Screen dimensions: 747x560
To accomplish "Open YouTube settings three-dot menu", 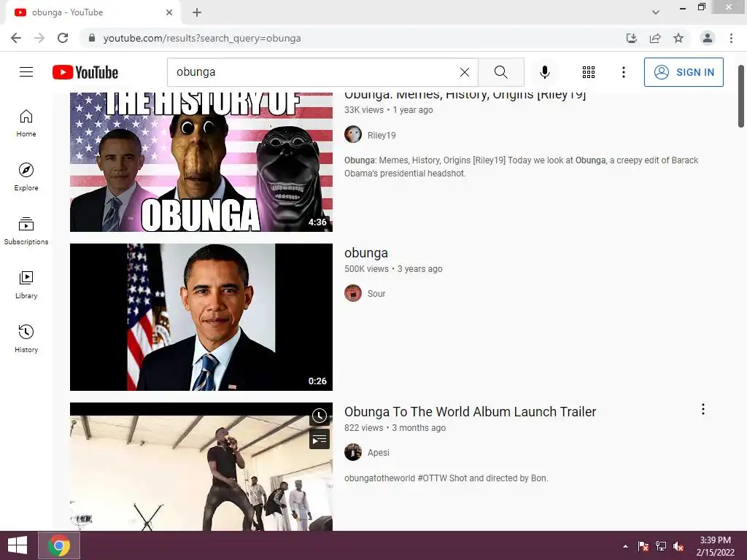I will (623, 72).
